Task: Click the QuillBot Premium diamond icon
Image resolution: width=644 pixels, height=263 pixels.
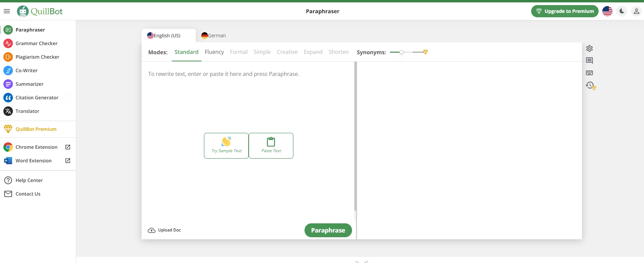Action: [8, 129]
